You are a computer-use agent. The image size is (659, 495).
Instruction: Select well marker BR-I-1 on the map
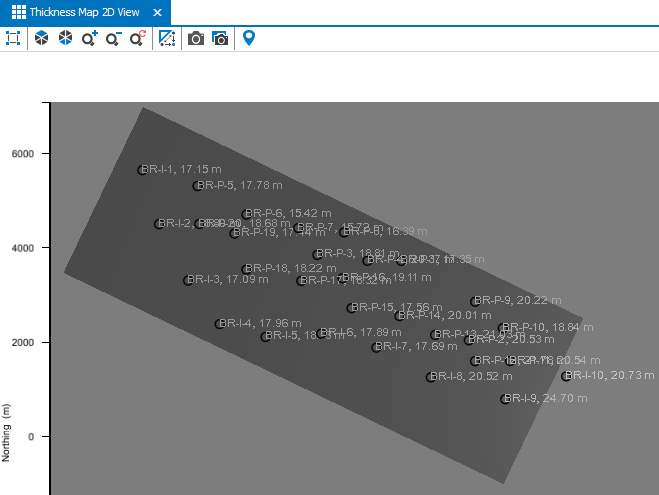143,170
